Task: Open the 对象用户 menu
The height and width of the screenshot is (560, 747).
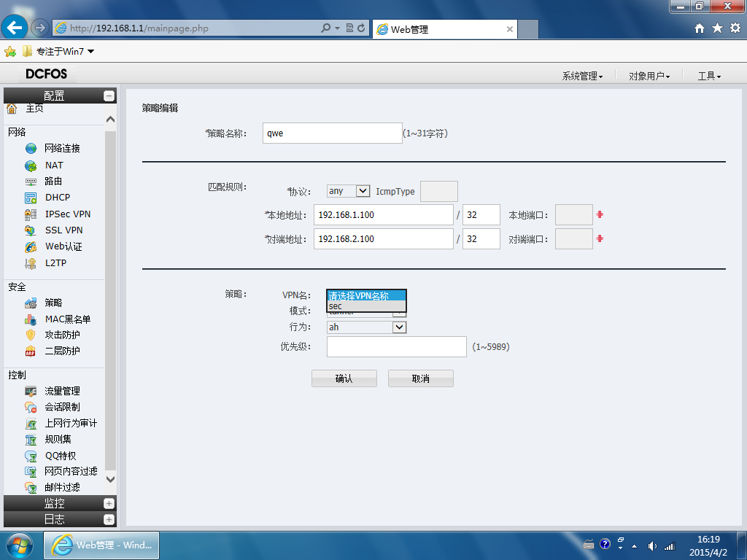Action: click(x=649, y=76)
